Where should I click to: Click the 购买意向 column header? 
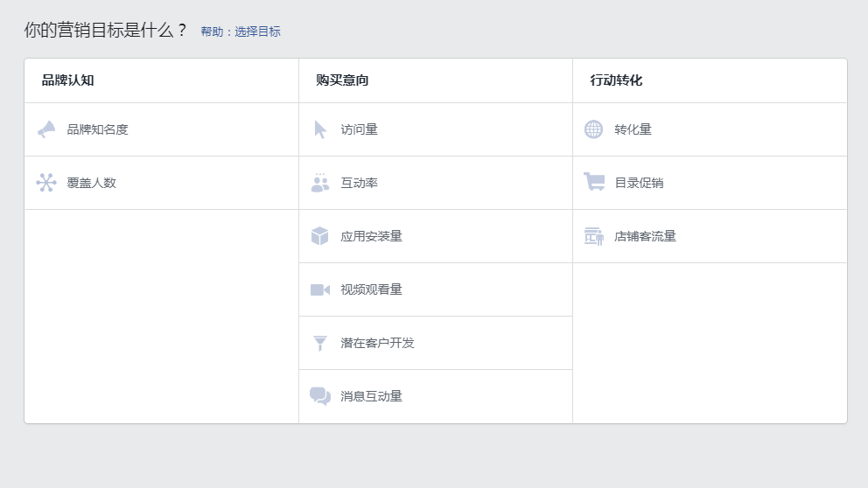(x=342, y=80)
